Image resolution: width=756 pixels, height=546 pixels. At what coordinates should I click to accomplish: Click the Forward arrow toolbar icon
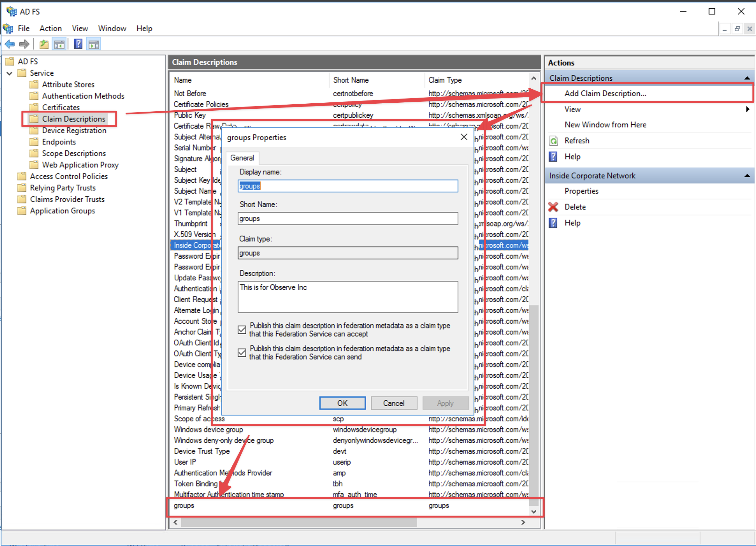[x=24, y=44]
